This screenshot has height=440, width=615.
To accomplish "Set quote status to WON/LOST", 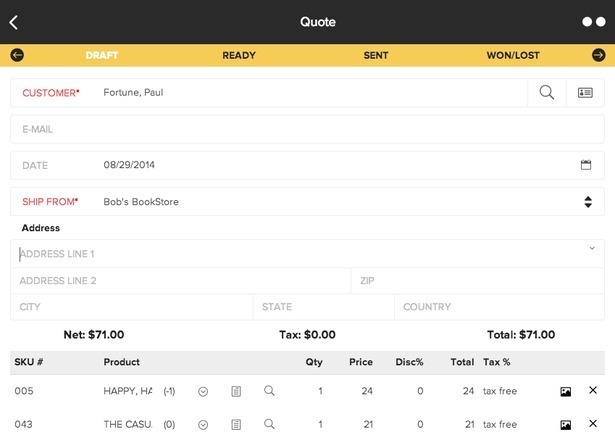I will [513, 55].
